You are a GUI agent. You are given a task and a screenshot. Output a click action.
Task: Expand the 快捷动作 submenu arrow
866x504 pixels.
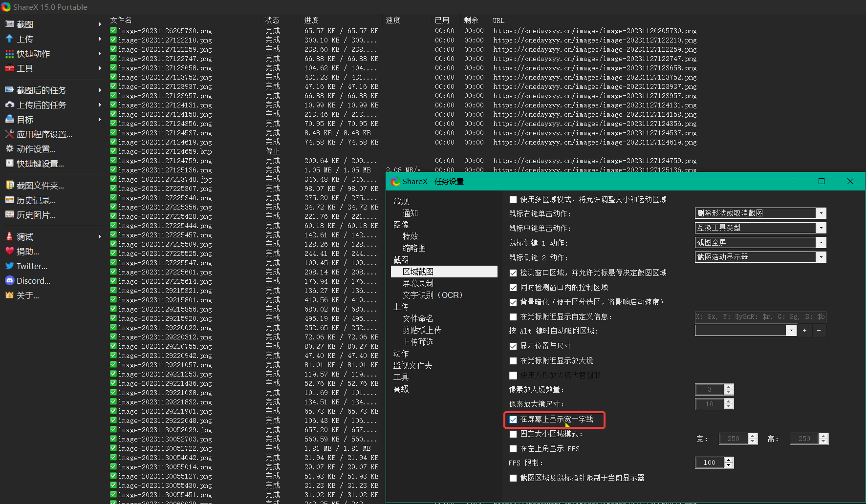(100, 53)
